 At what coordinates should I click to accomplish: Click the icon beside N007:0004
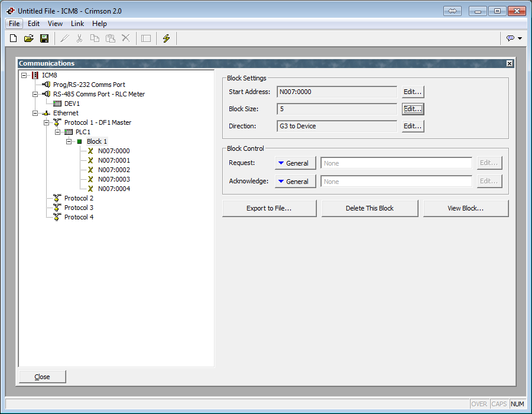pyautogui.click(x=90, y=189)
